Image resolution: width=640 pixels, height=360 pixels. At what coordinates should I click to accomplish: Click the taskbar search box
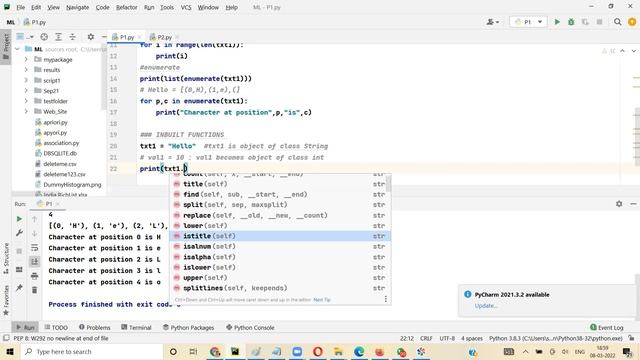pyautogui.click(x=92, y=351)
